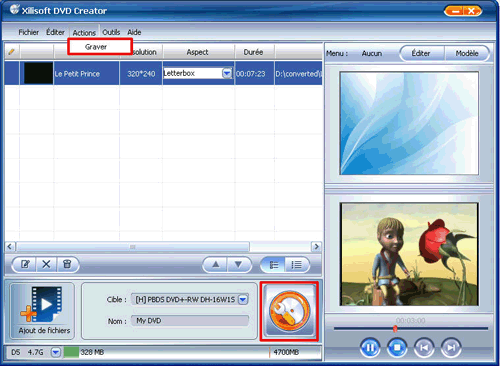Close the DVD Creator window
Screen dimensions: 500x366
coord(471,12)
